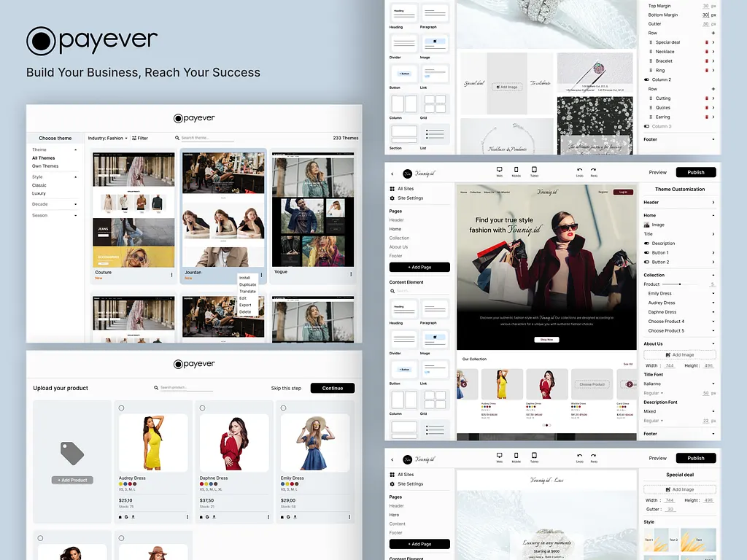Select Daphne Dress product radio
Viewport: 747px width, 560px height.
[203, 408]
